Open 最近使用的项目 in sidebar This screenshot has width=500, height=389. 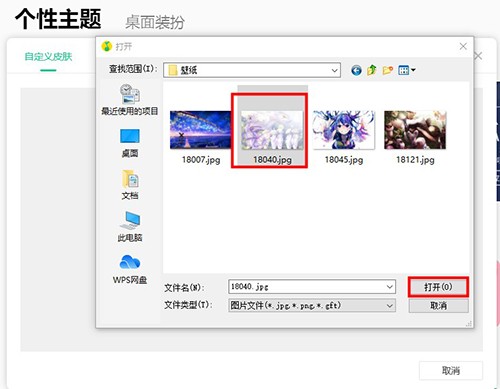click(130, 100)
